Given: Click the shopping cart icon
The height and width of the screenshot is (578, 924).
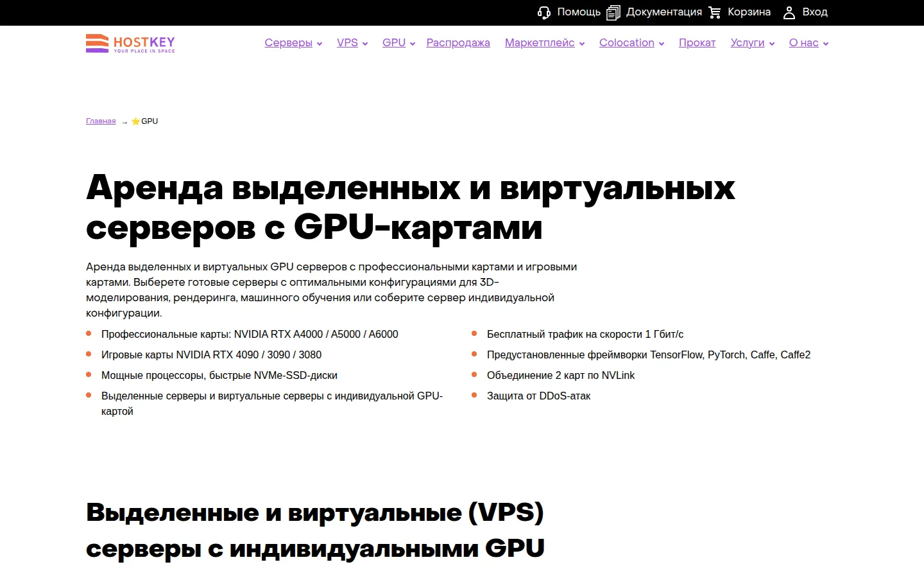Looking at the screenshot, I should coord(715,12).
